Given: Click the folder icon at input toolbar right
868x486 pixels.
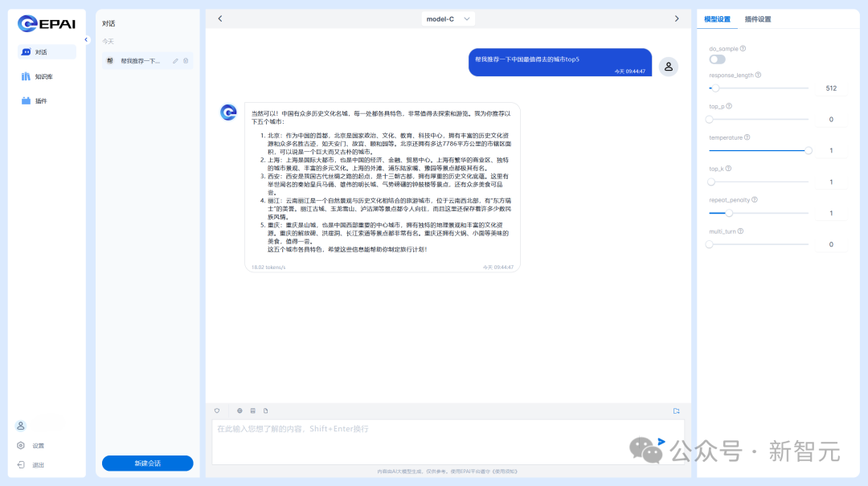Looking at the screenshot, I should point(676,410).
